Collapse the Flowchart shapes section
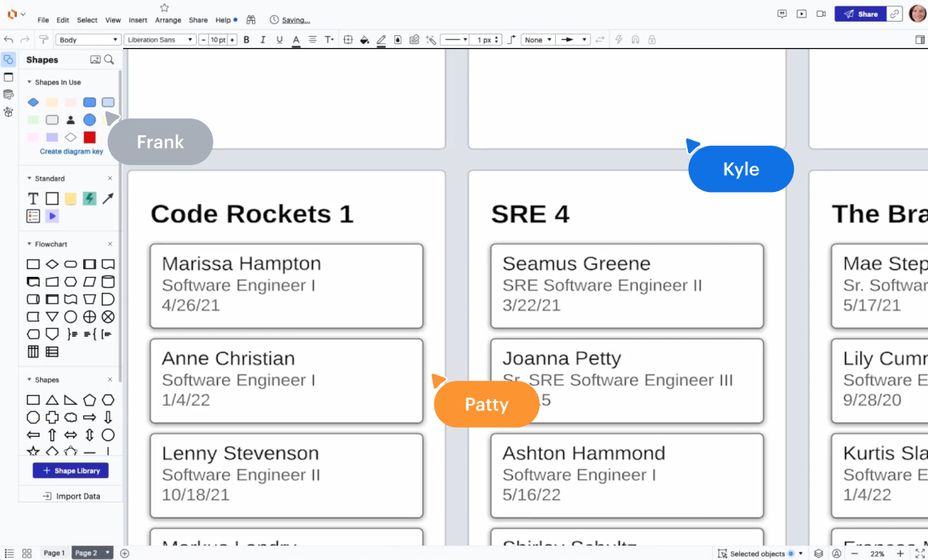The height and width of the screenshot is (560, 928). point(30,244)
